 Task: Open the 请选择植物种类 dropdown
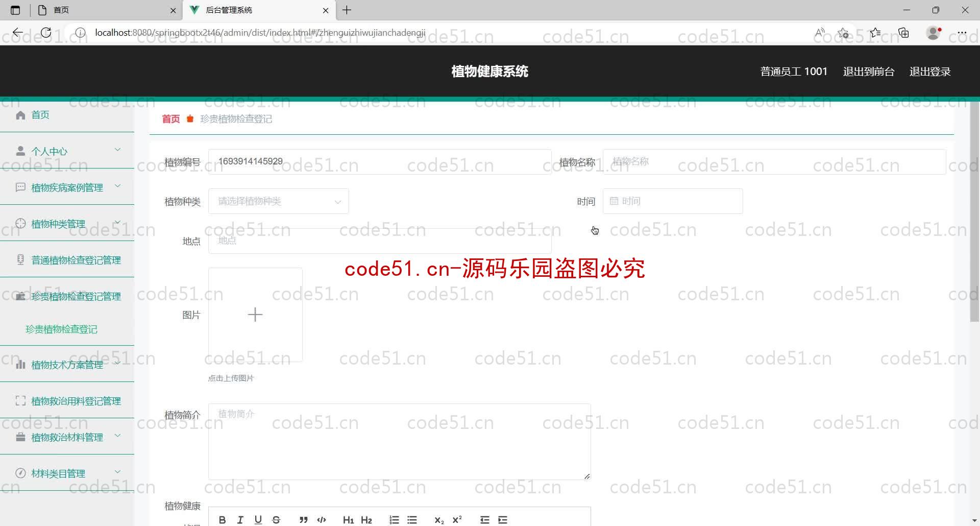click(x=279, y=201)
